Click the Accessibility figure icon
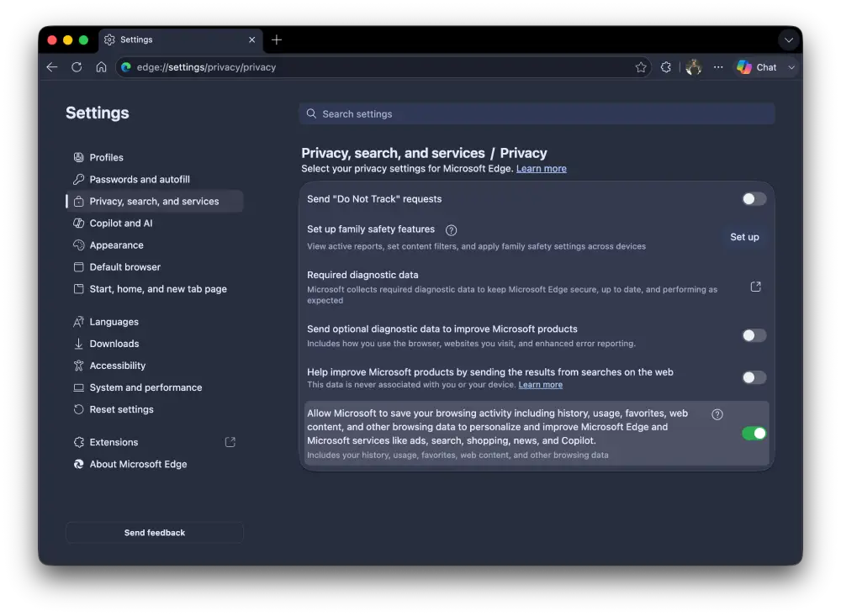This screenshot has height=616, width=841. point(79,366)
